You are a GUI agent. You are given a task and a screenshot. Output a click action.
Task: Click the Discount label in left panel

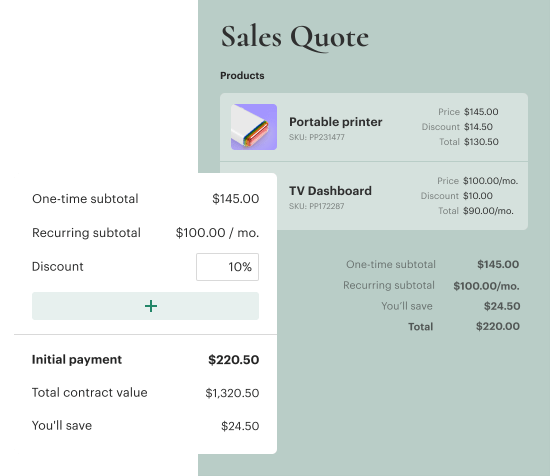tap(58, 267)
